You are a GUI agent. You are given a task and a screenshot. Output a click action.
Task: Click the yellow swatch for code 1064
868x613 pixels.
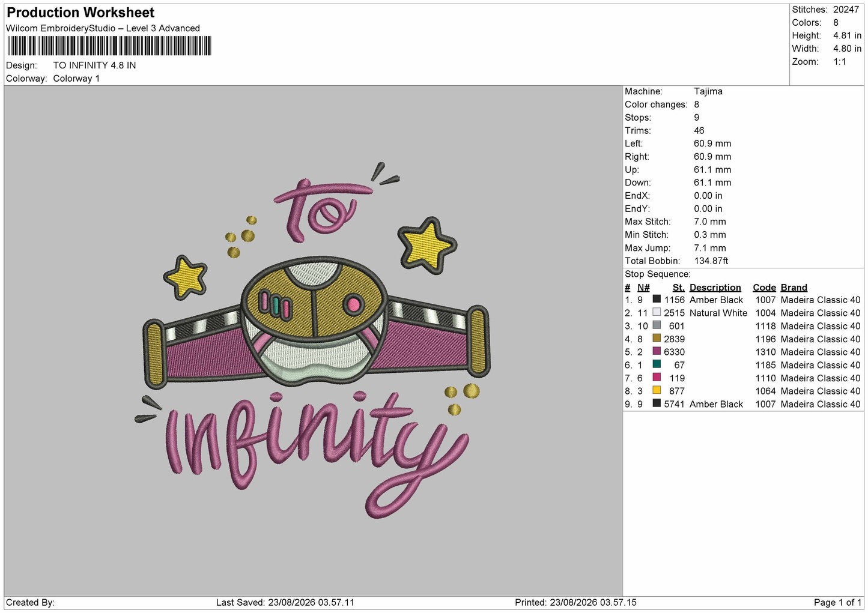(x=657, y=390)
